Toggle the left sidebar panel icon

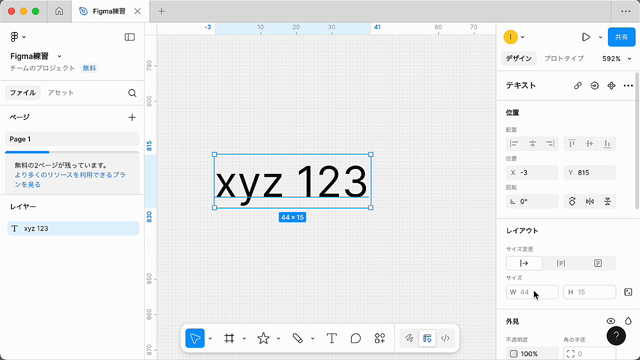click(x=130, y=37)
